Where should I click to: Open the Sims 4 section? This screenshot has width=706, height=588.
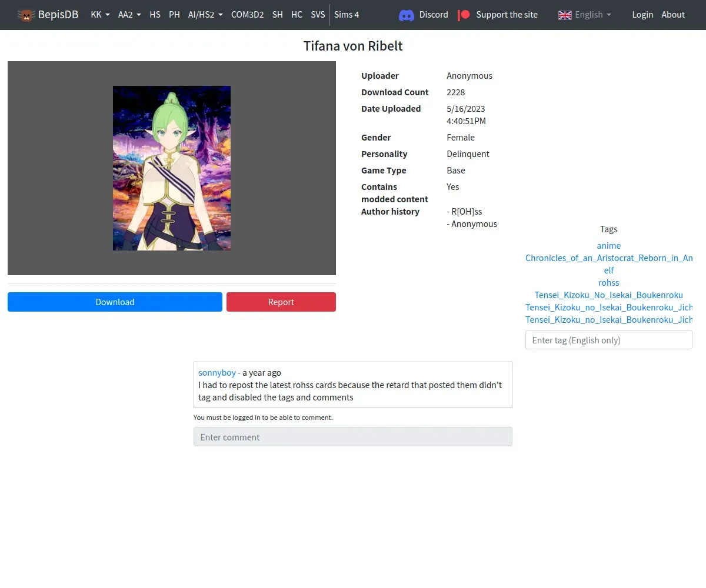click(x=347, y=15)
